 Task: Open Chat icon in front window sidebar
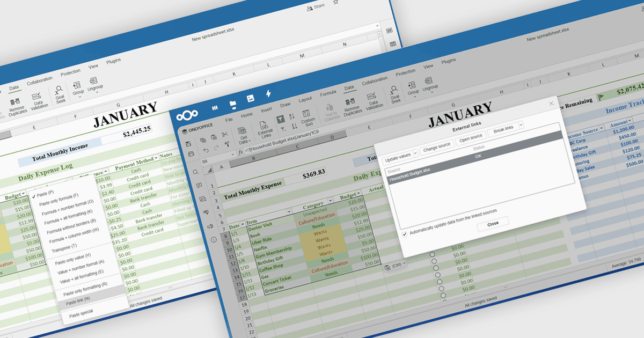202,199
